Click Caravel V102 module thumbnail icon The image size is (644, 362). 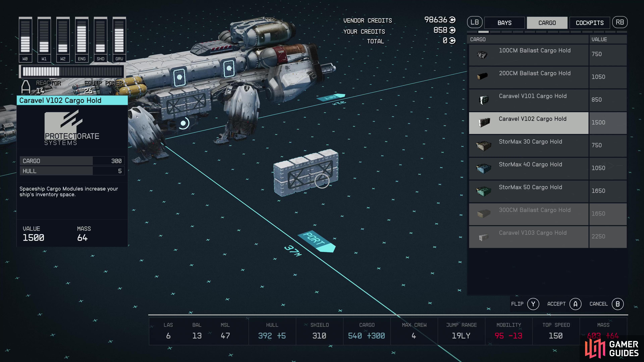click(x=484, y=122)
